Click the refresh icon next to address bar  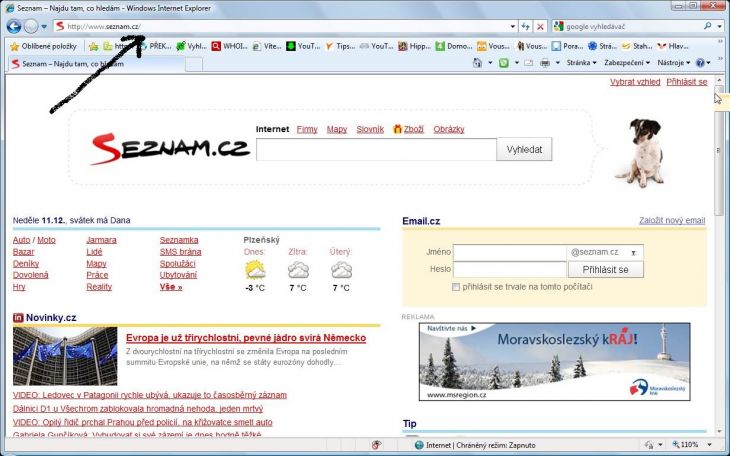coord(526,27)
